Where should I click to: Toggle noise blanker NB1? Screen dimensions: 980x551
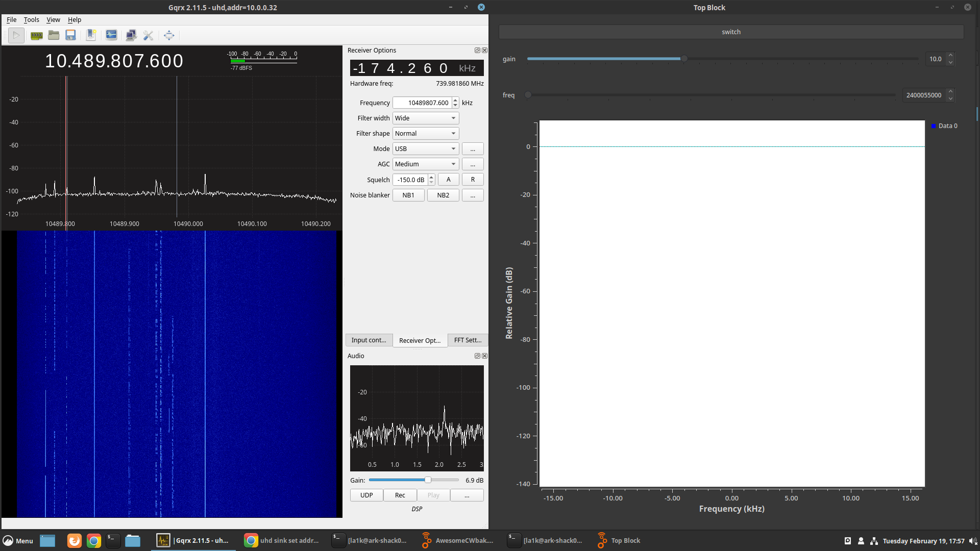click(408, 195)
